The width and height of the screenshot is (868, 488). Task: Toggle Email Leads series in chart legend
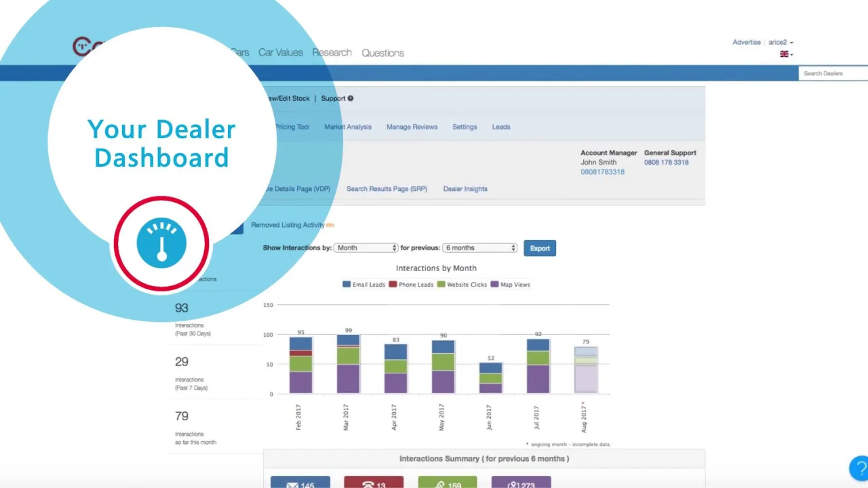[x=363, y=285]
